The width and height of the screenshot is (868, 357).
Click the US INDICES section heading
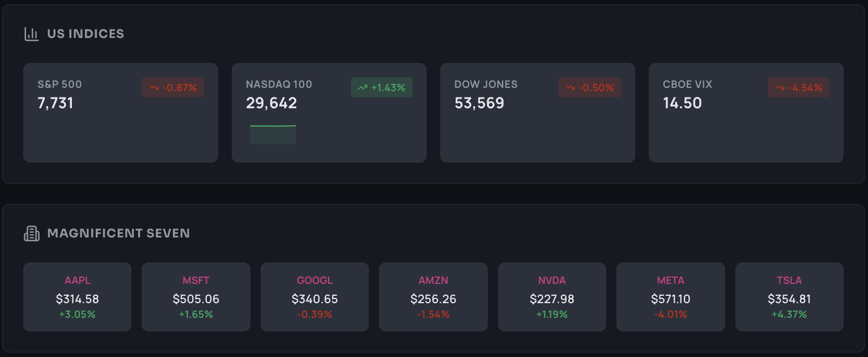86,34
